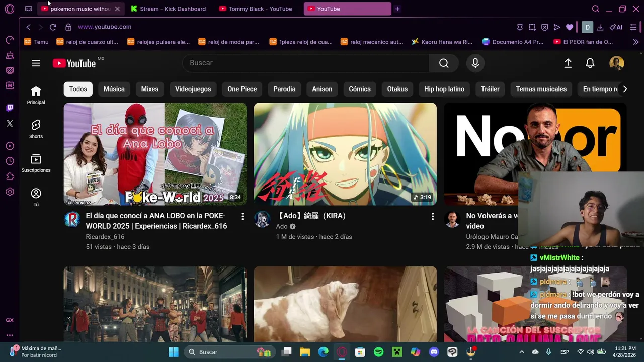Open Kaoru Hana wa Ri... bookmark
Screen dimensions: 644x362
tap(442, 42)
